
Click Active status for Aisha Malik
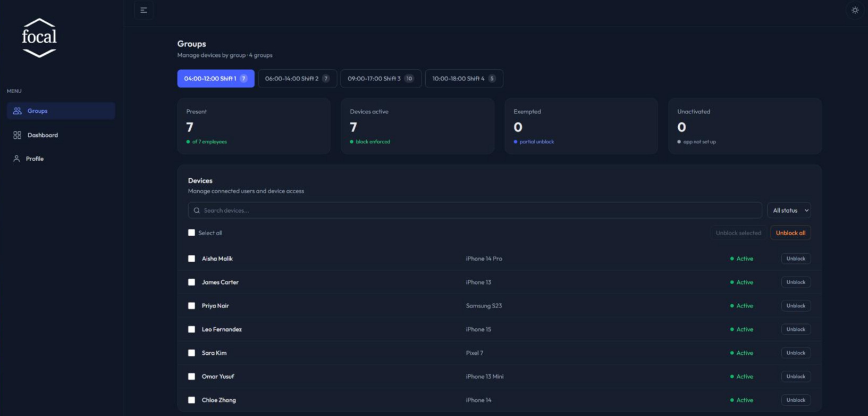point(741,259)
